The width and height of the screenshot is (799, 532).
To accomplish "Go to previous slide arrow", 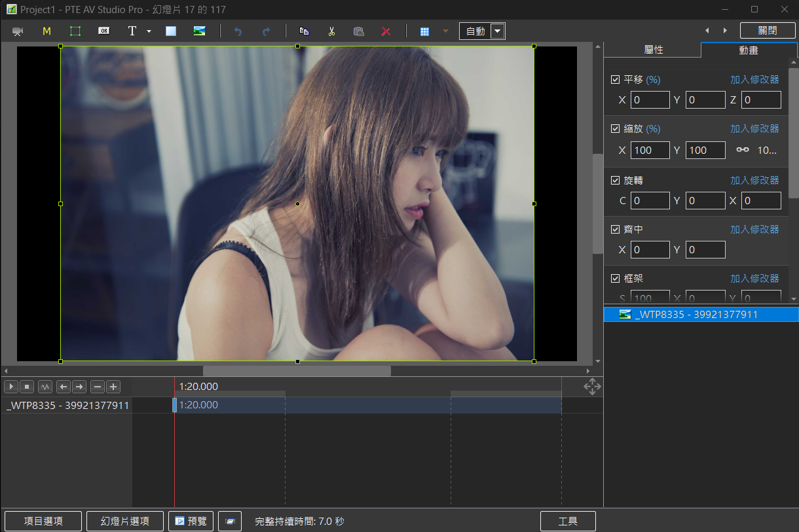I will pos(707,31).
